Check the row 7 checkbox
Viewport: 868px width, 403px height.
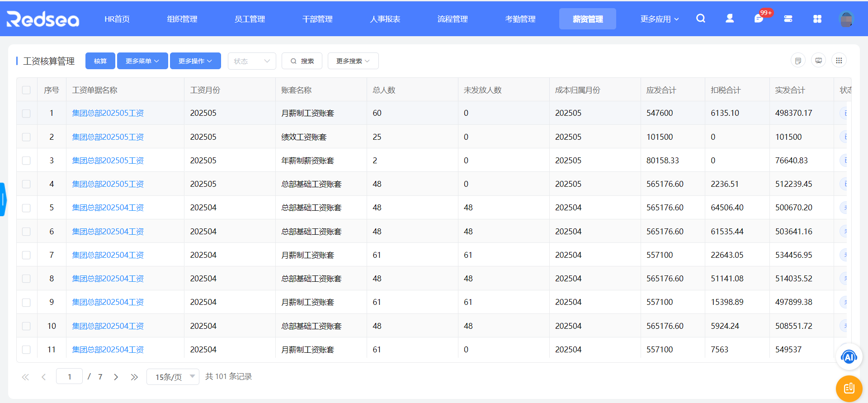tap(26, 255)
